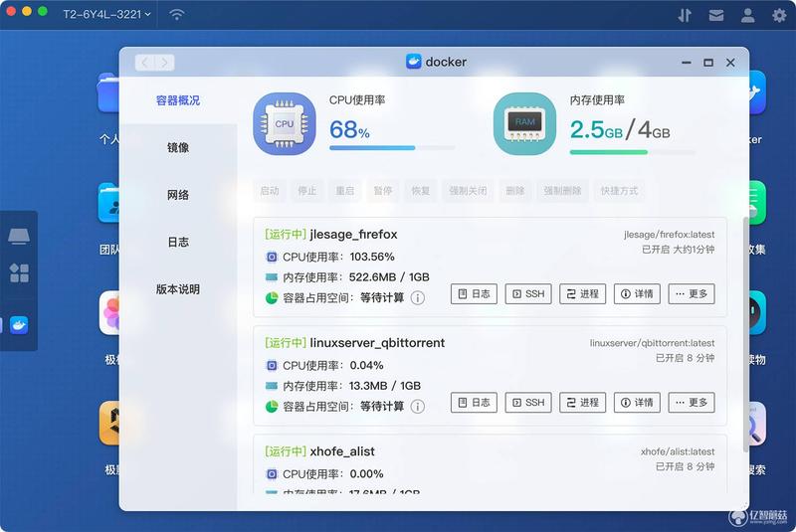Open the user account icon

pos(747,15)
